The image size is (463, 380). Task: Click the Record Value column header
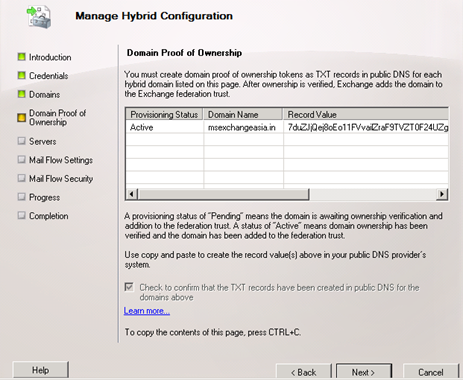366,114
